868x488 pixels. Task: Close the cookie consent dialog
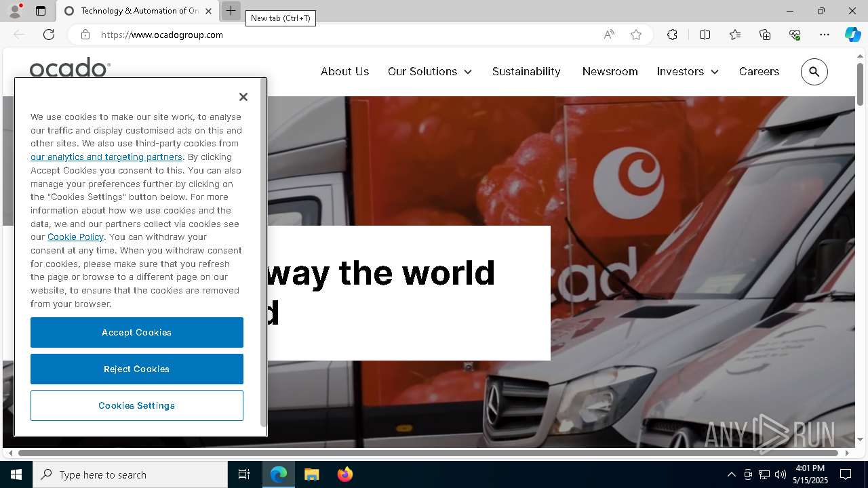point(243,97)
